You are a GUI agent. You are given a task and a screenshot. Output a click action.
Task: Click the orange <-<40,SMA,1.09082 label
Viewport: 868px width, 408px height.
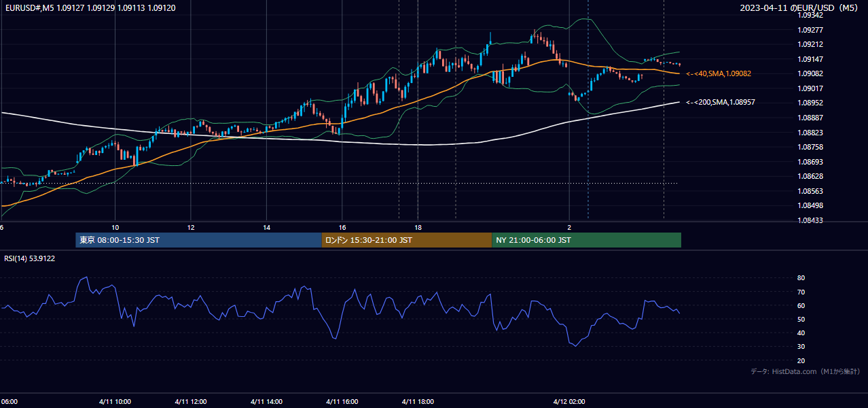pos(719,73)
